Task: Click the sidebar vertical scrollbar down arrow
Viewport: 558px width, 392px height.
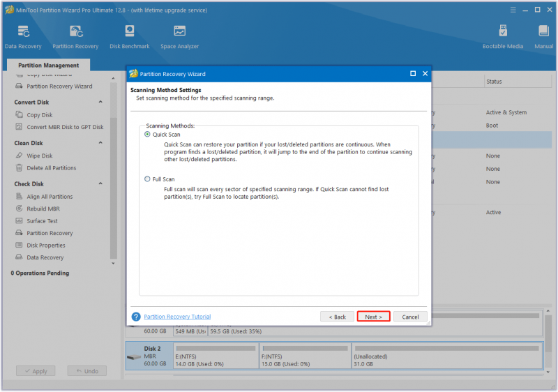Action: pos(113,264)
